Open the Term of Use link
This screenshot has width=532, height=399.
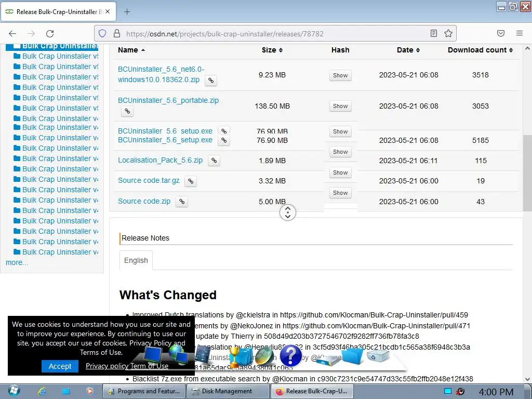(149, 366)
